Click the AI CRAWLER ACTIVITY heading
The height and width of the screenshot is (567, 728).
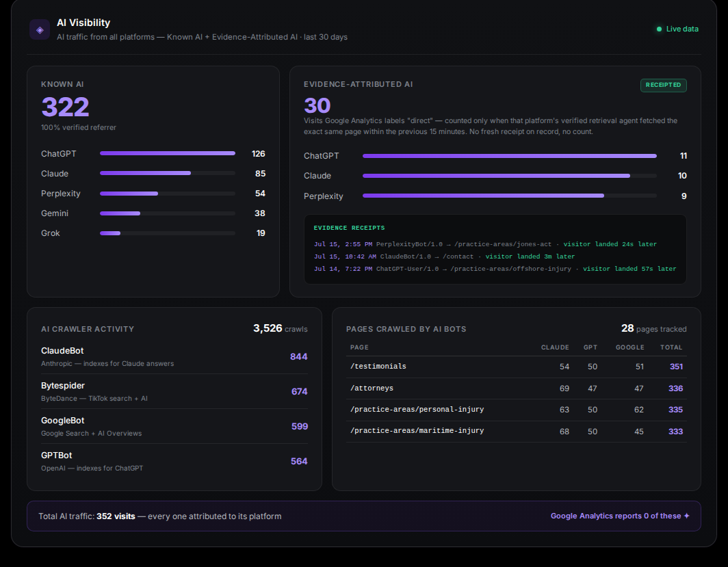click(88, 329)
